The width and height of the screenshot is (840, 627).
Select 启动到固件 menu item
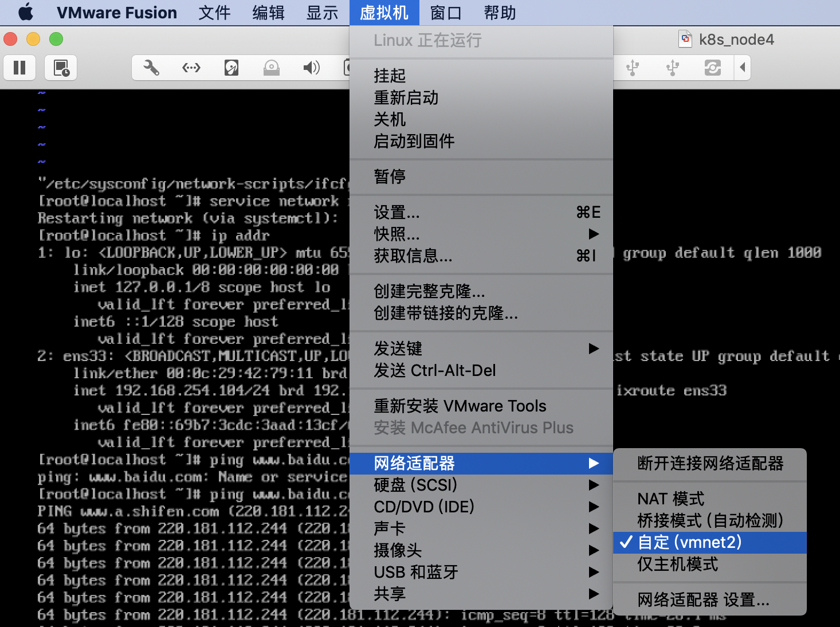pos(481,141)
